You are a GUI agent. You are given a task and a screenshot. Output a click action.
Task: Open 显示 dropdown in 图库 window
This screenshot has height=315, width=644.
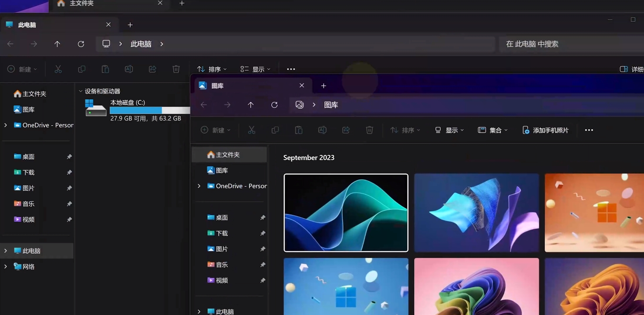(449, 130)
